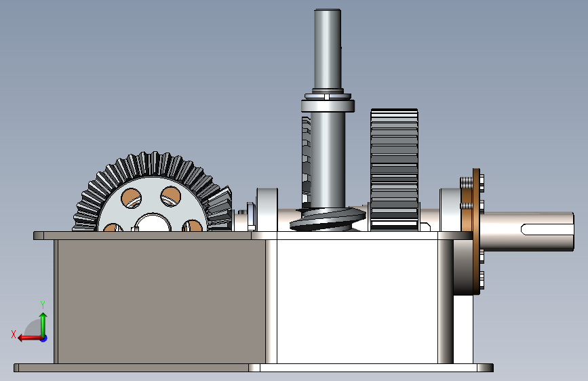The height and width of the screenshot is (381, 588).
Task: Select the worm gear at vertical shaft base
Action: pyautogui.click(x=328, y=220)
